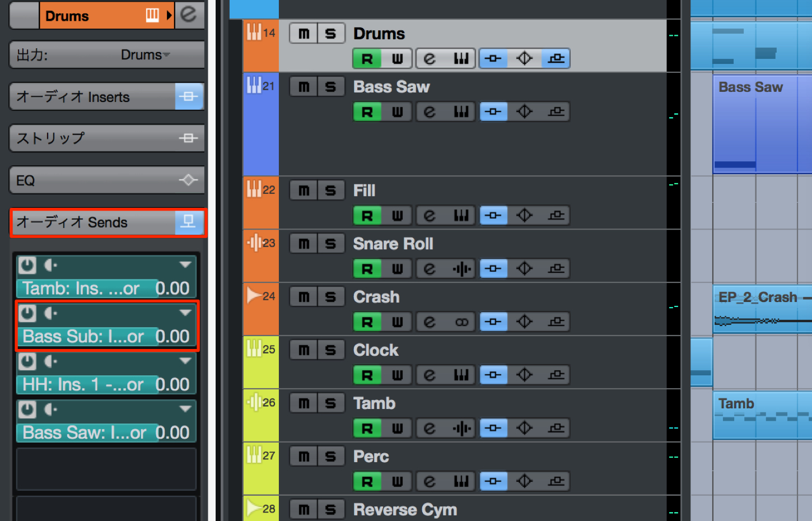Select the EP_2_Crash audio clip
The width and height of the screenshot is (812, 521).
[x=762, y=310]
